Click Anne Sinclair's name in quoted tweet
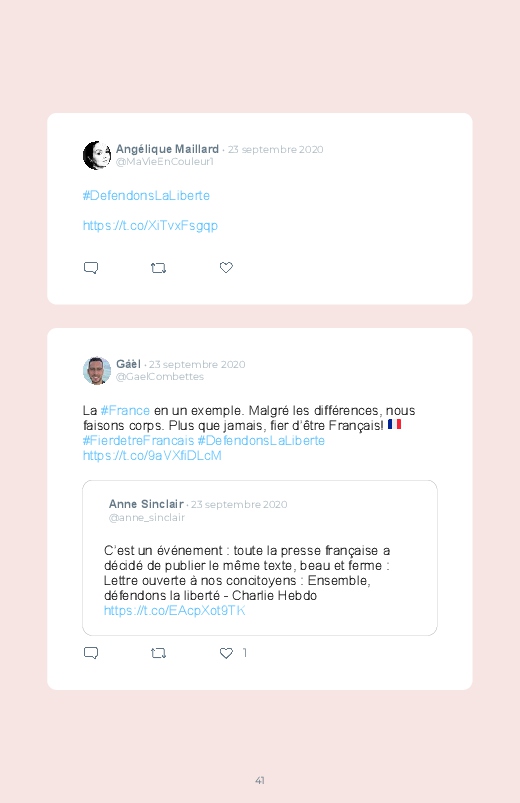 coord(146,504)
